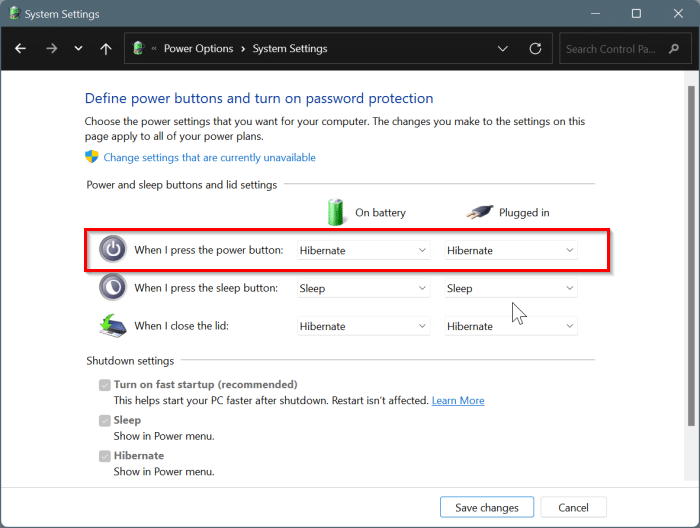Click the UAC shield icon
The height and width of the screenshot is (528, 700).
click(92, 157)
